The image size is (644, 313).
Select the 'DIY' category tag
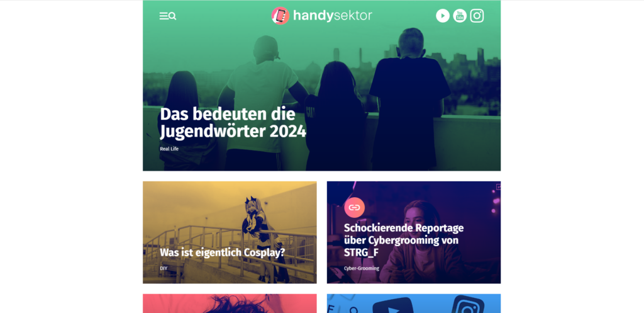click(164, 268)
